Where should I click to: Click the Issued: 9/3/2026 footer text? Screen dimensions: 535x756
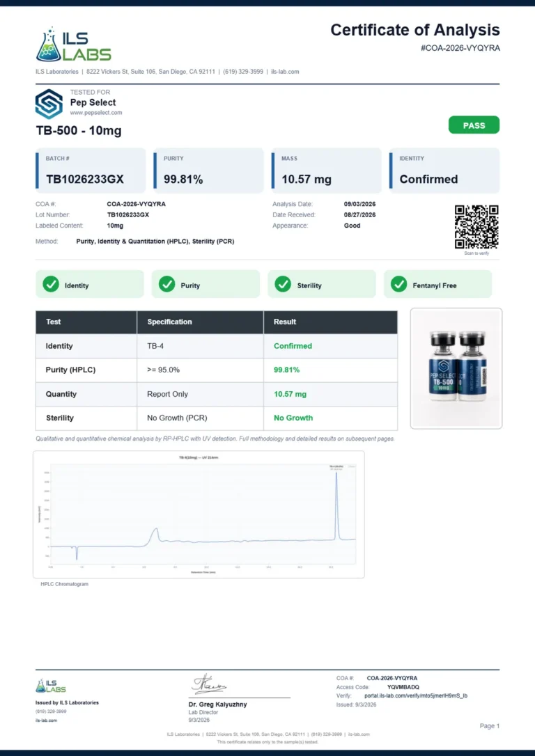tap(356, 704)
